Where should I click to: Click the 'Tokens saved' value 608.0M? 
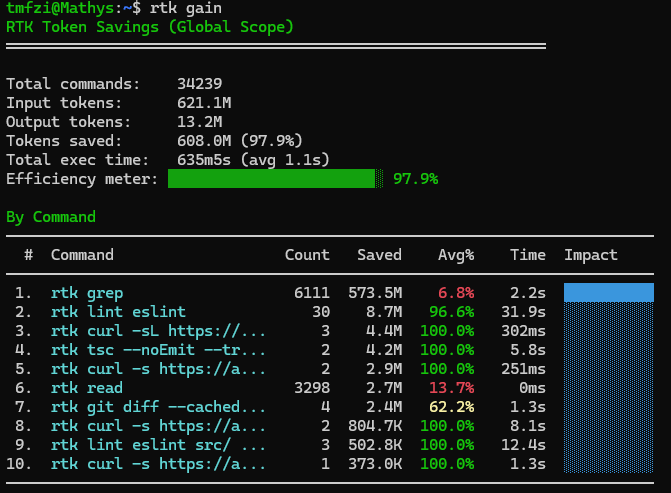(x=204, y=140)
